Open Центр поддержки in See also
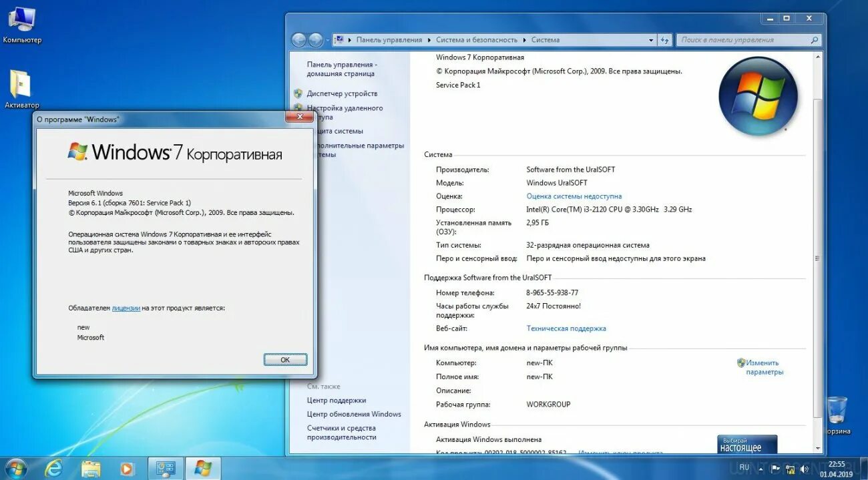Image resolution: width=868 pixels, height=480 pixels. coord(337,401)
